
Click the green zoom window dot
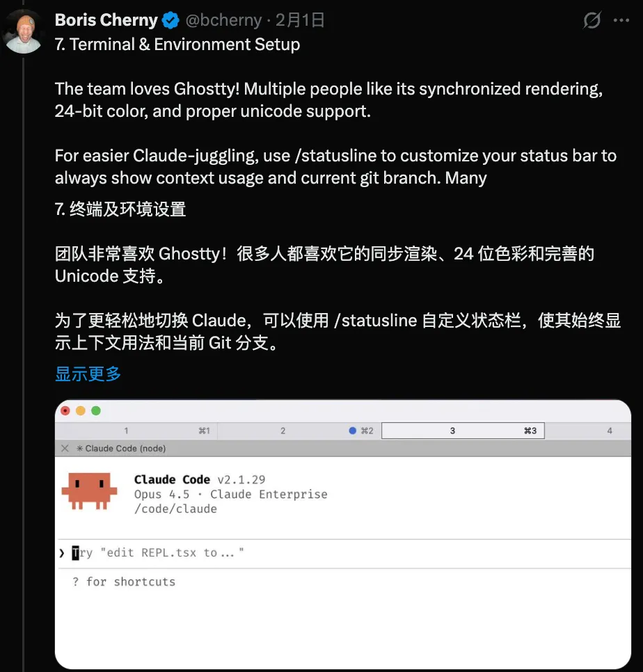96,410
